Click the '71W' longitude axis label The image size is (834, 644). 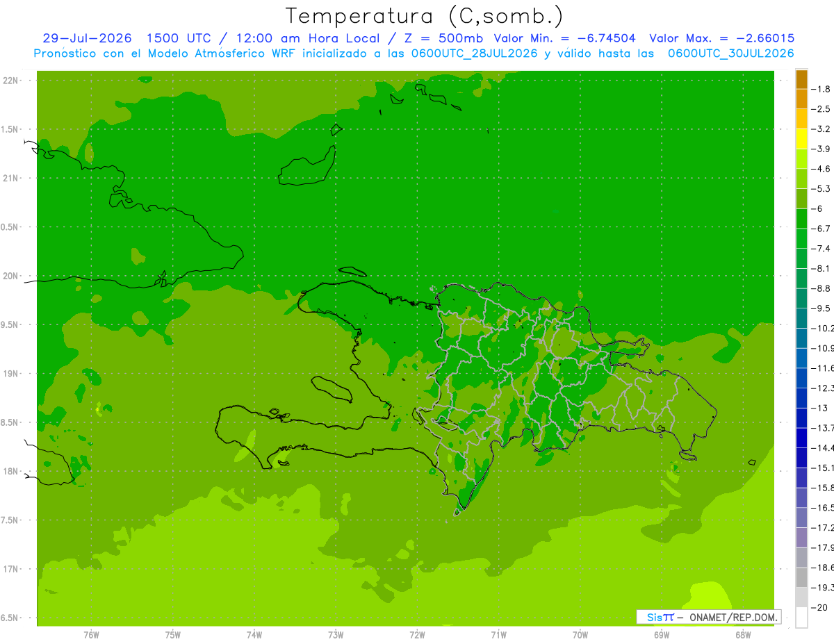coord(498,635)
